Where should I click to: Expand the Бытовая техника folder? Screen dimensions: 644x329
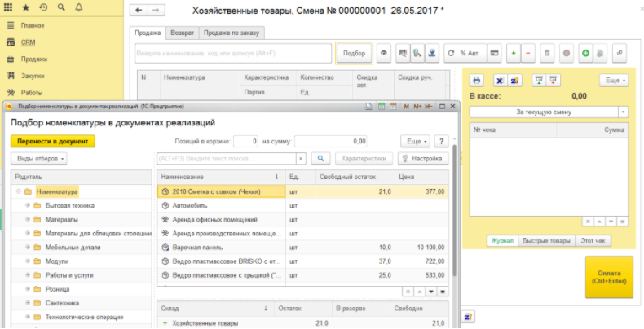coord(28,205)
